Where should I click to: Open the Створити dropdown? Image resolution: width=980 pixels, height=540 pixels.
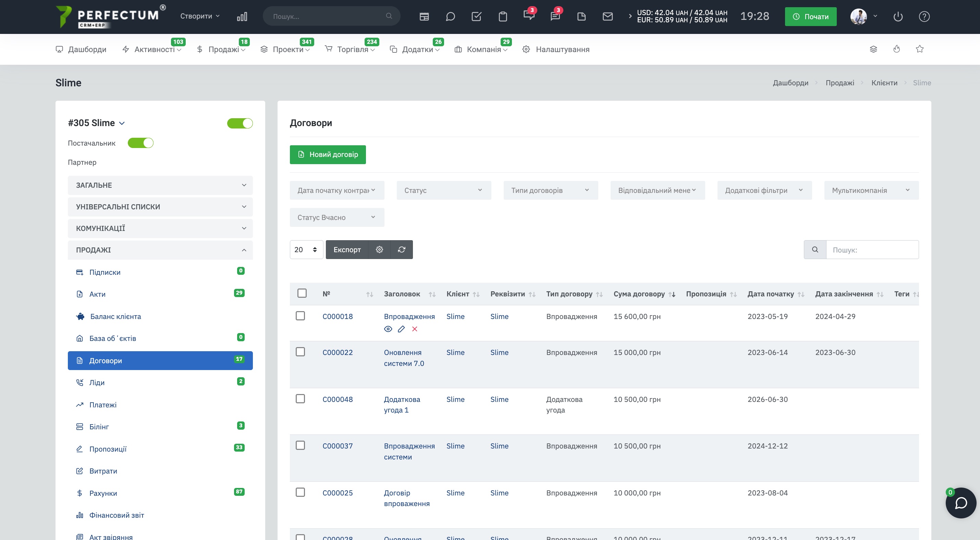pos(200,16)
